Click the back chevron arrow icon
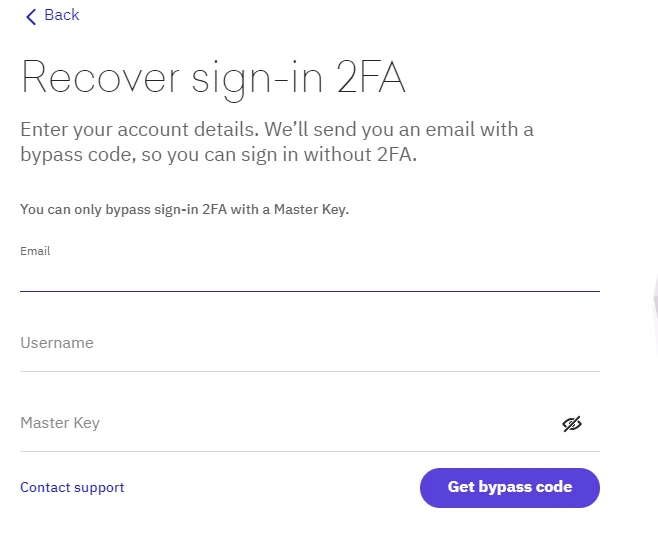The width and height of the screenshot is (658, 542). pos(31,17)
